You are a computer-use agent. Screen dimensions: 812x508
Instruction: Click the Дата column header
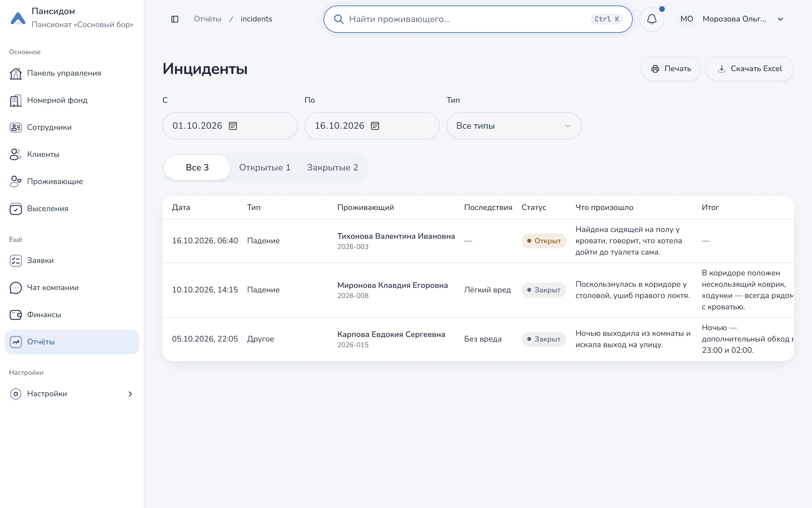pyautogui.click(x=181, y=207)
